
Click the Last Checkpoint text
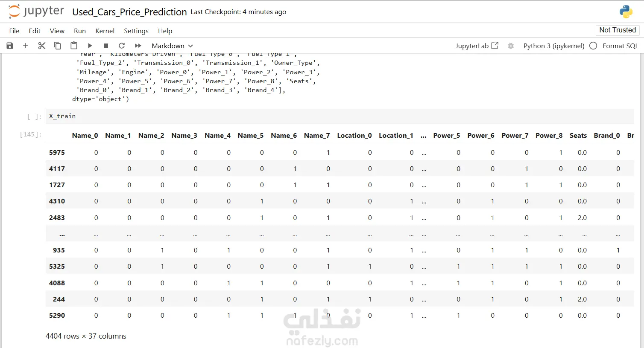pos(238,12)
